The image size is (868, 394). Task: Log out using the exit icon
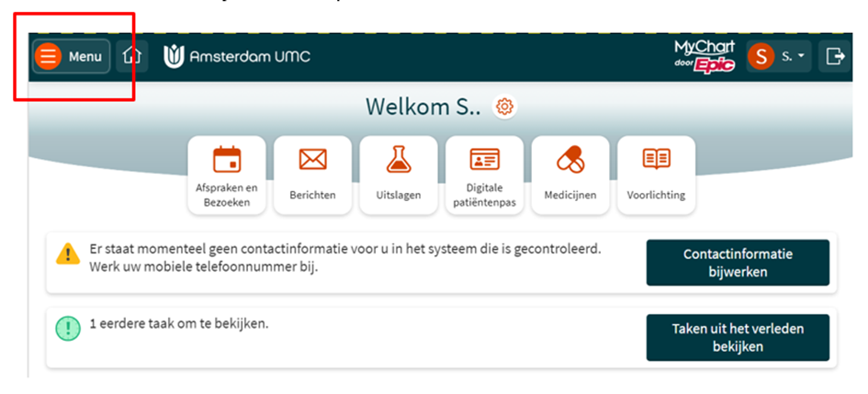[835, 57]
